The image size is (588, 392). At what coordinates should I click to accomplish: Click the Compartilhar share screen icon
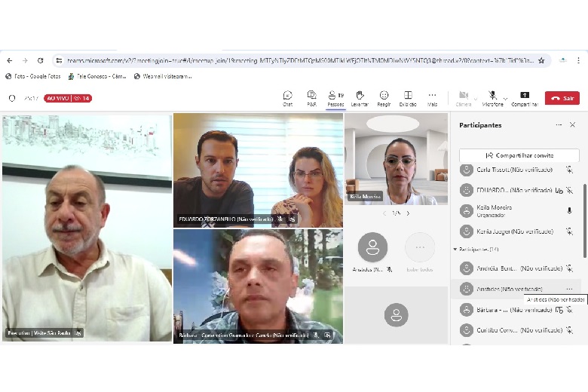[525, 97]
